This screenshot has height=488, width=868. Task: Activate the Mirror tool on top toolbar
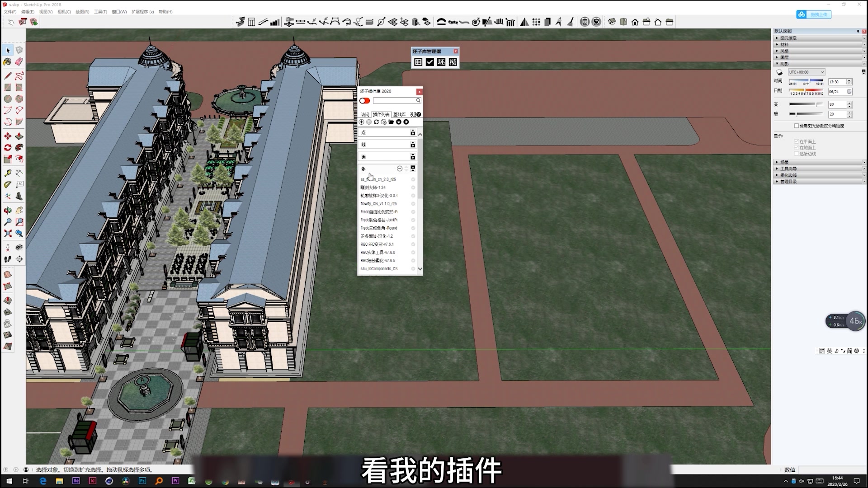tap(525, 21)
